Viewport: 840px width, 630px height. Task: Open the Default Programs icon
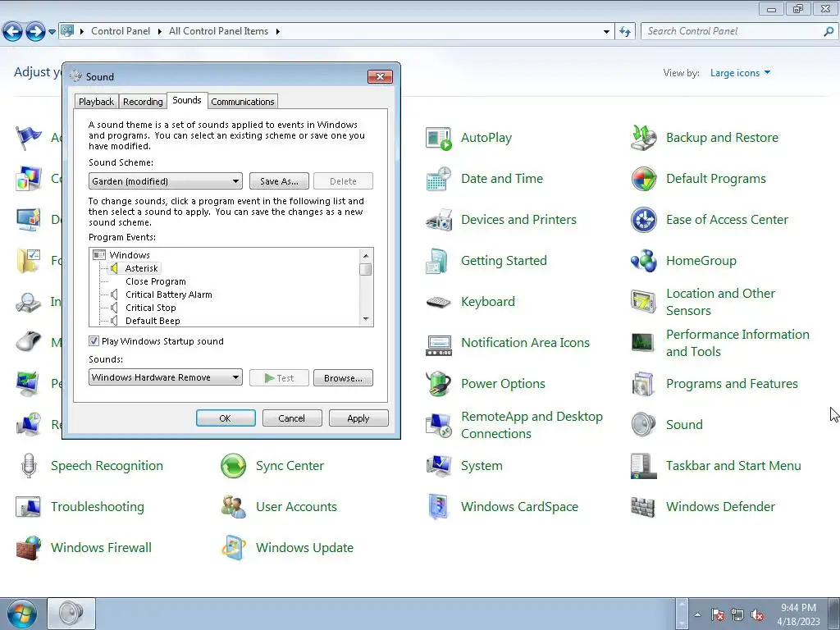(x=644, y=179)
